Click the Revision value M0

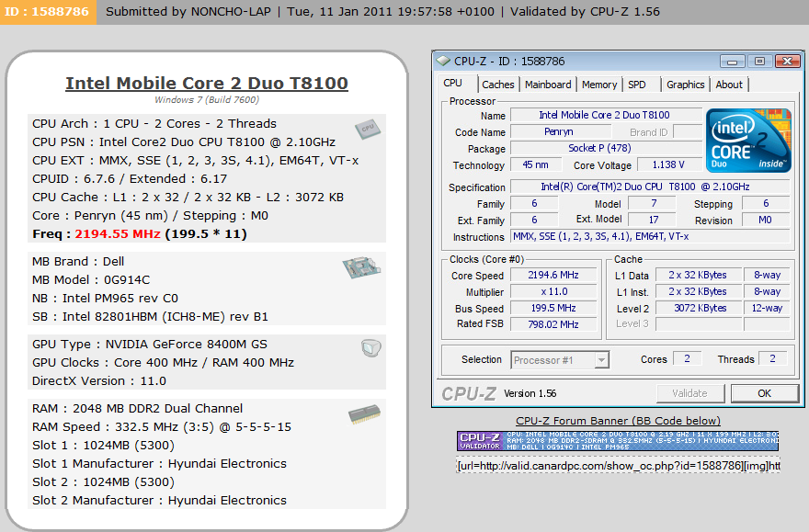coord(765,221)
